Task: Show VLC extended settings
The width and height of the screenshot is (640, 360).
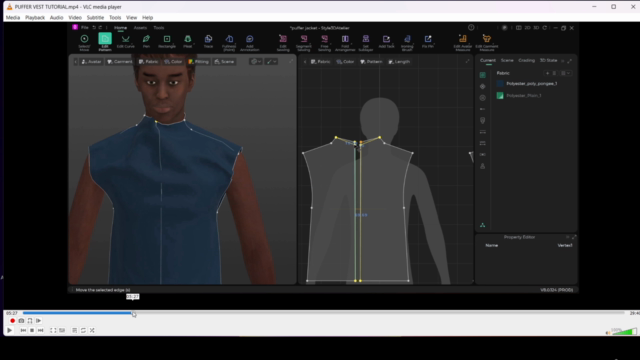Action: 62,330
